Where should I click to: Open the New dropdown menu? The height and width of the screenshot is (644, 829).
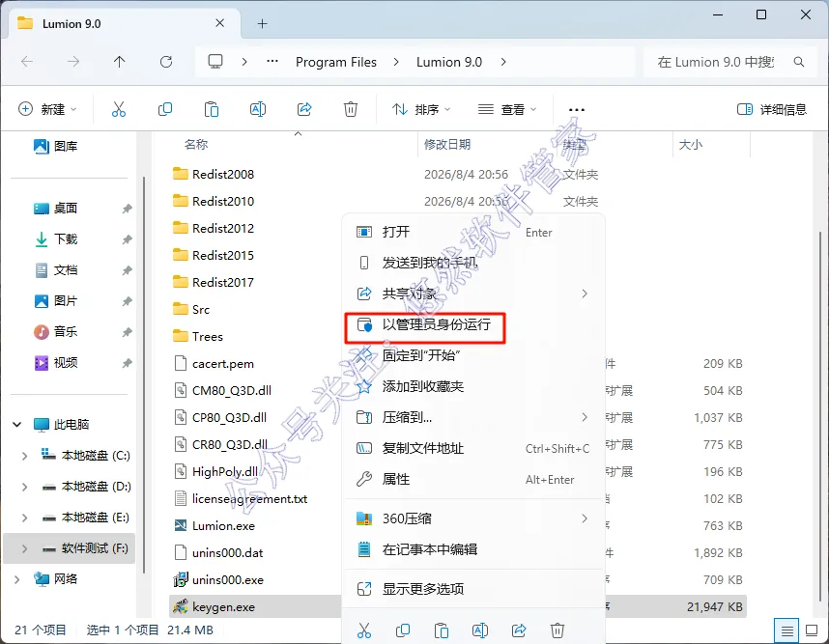click(x=47, y=109)
